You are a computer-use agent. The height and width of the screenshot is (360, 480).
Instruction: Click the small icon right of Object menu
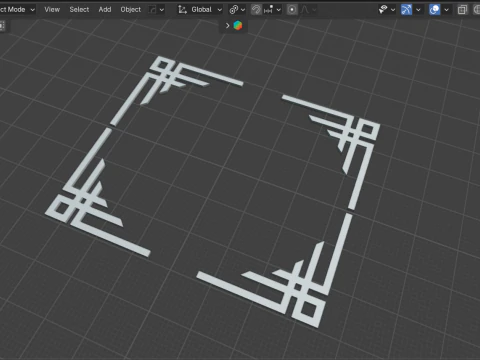(152, 10)
